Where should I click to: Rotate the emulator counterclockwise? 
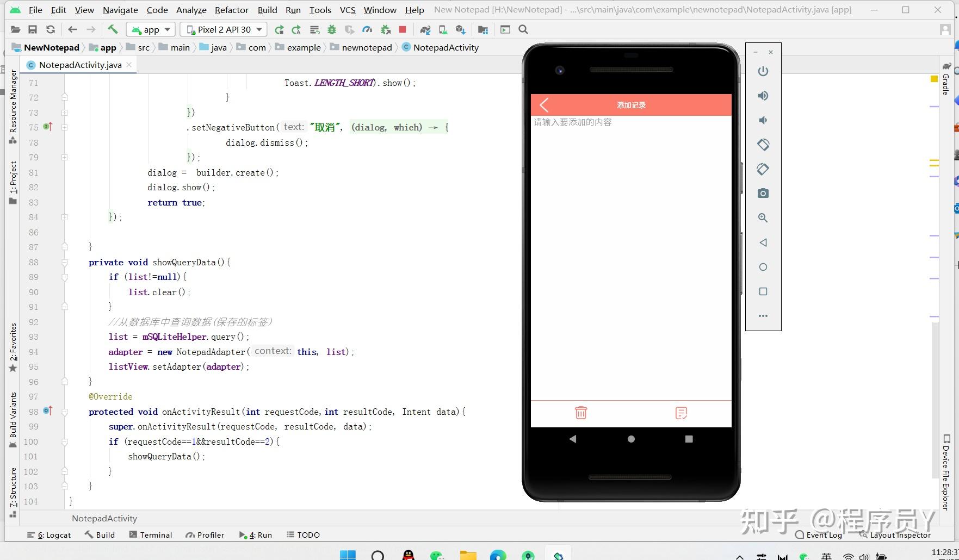(763, 145)
